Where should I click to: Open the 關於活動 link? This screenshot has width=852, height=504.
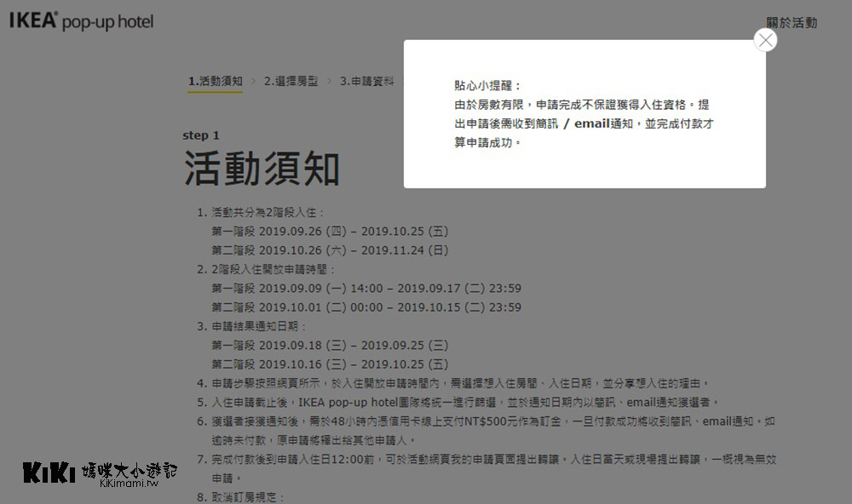point(792,23)
